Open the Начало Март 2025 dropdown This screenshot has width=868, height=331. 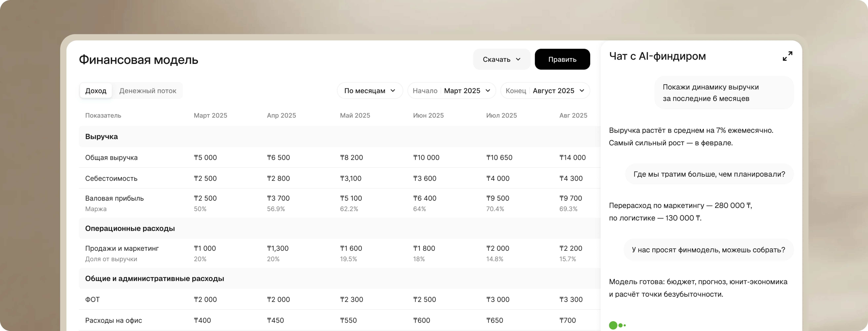(x=452, y=91)
